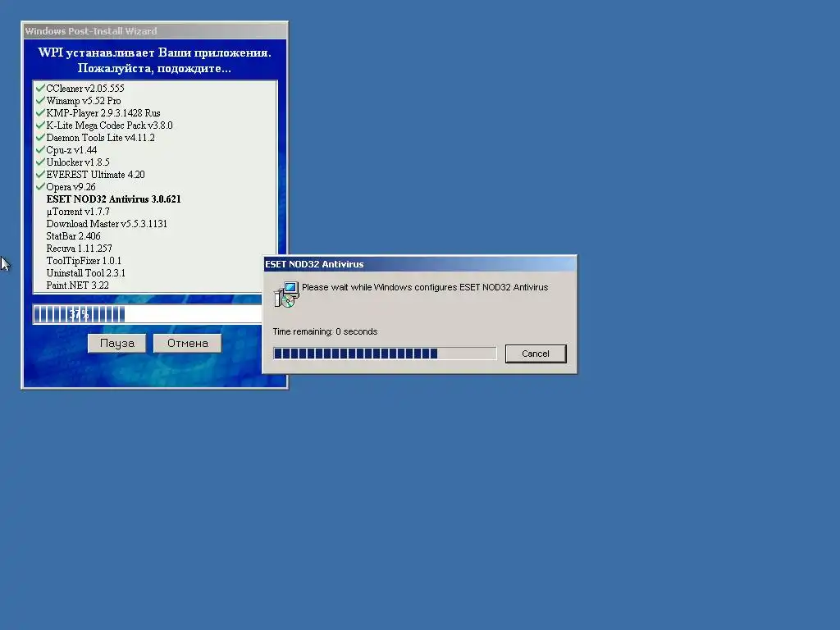Select bold ESET NOD32 Antivirus 3.0.621 entry
This screenshot has width=840, height=630.
click(x=113, y=199)
